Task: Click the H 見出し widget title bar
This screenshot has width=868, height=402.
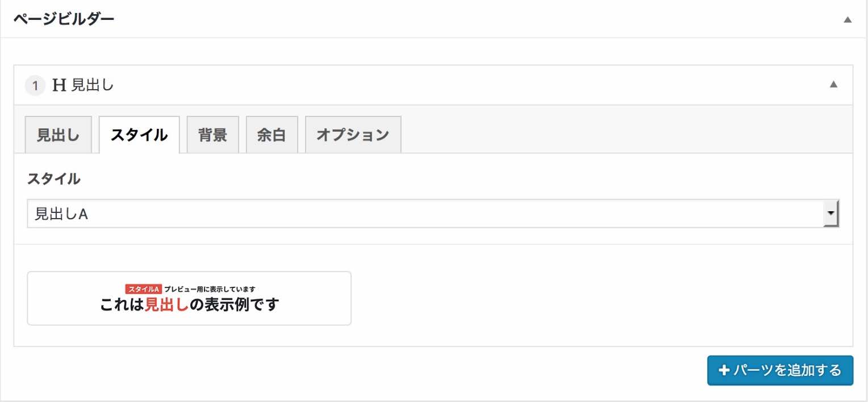Action: tap(433, 85)
